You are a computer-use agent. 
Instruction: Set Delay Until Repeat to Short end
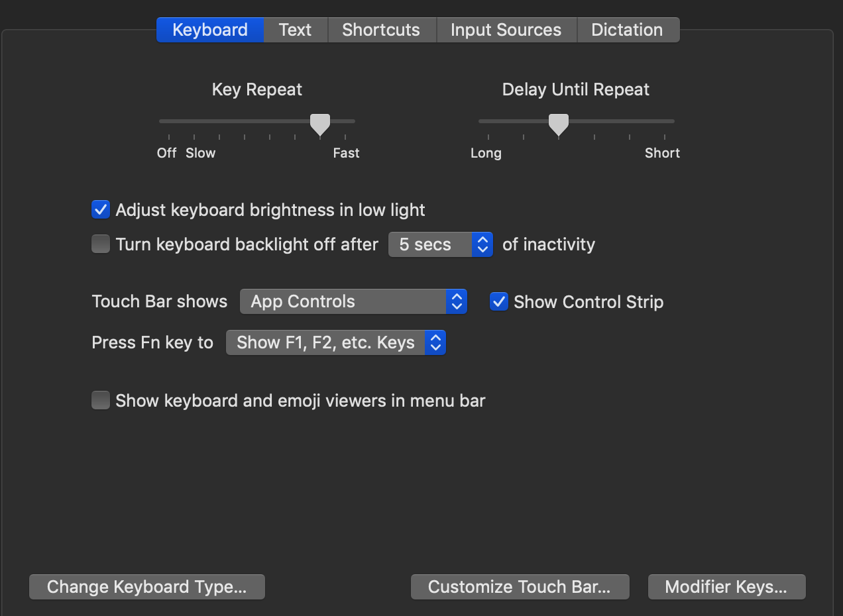point(665,122)
